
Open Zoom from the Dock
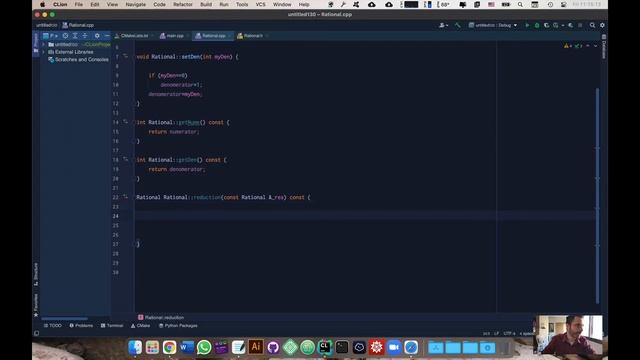(x=394, y=347)
